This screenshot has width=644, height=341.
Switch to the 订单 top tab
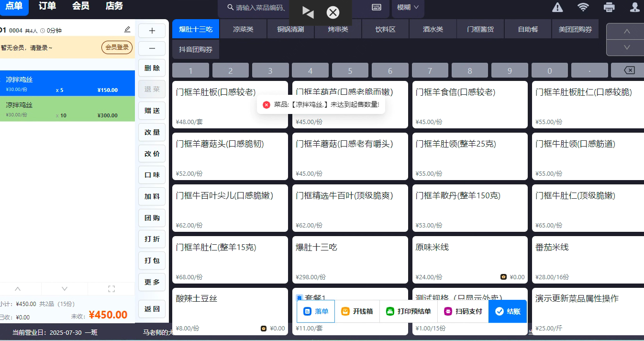click(x=47, y=6)
